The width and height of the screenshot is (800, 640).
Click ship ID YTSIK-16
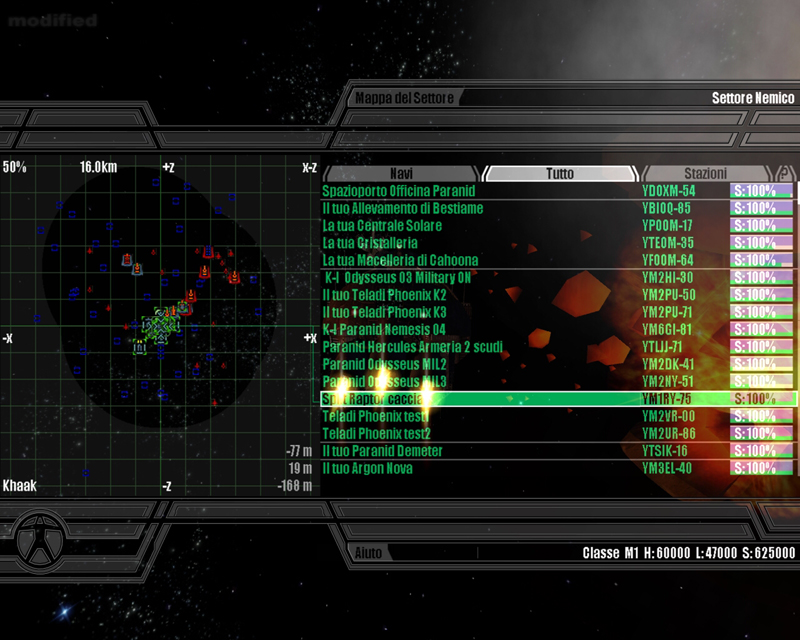[x=665, y=451]
